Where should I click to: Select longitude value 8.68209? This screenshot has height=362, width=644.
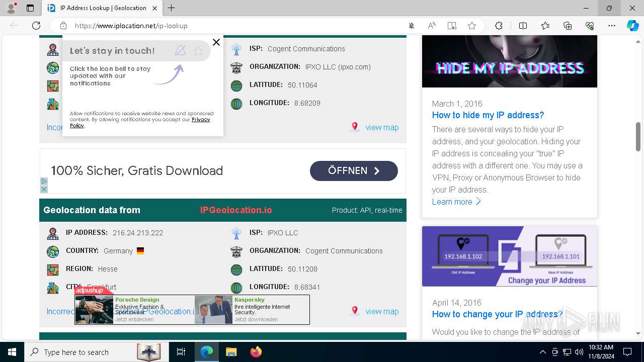(307, 103)
